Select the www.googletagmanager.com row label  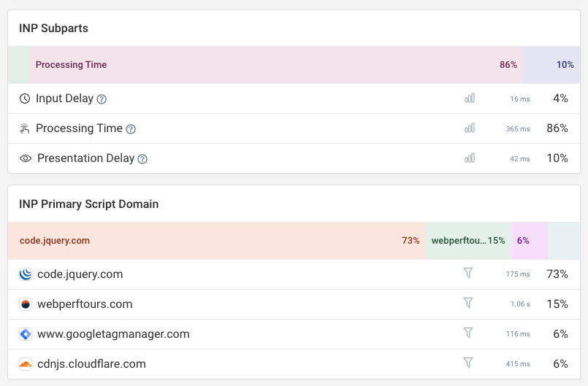click(113, 334)
